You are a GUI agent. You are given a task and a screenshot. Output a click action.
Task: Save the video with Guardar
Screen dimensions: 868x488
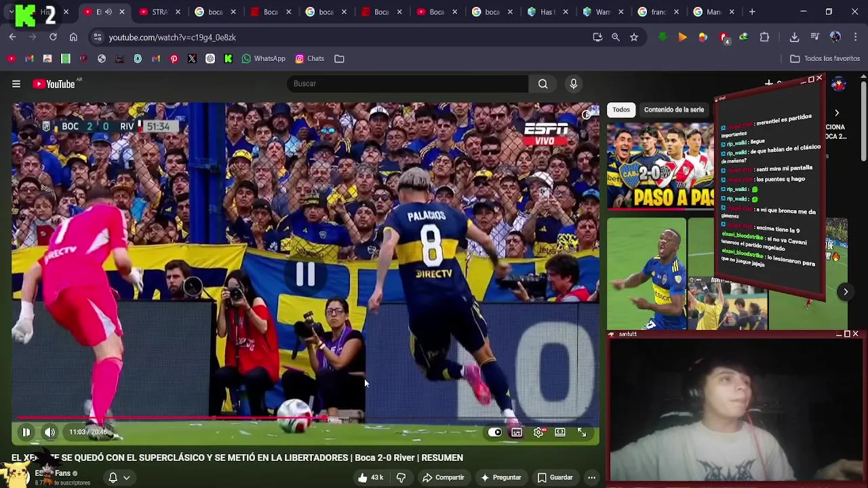click(555, 477)
